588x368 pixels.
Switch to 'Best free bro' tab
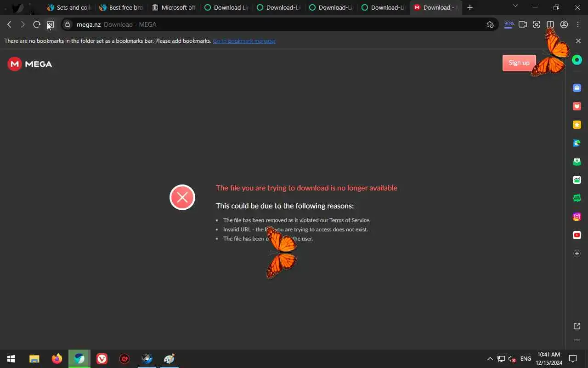tap(121, 7)
